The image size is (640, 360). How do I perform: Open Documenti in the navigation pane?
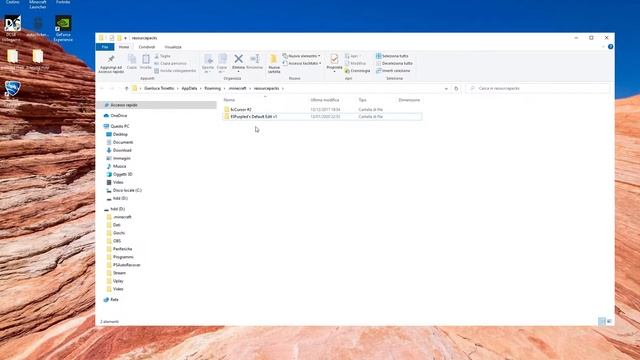click(x=123, y=142)
